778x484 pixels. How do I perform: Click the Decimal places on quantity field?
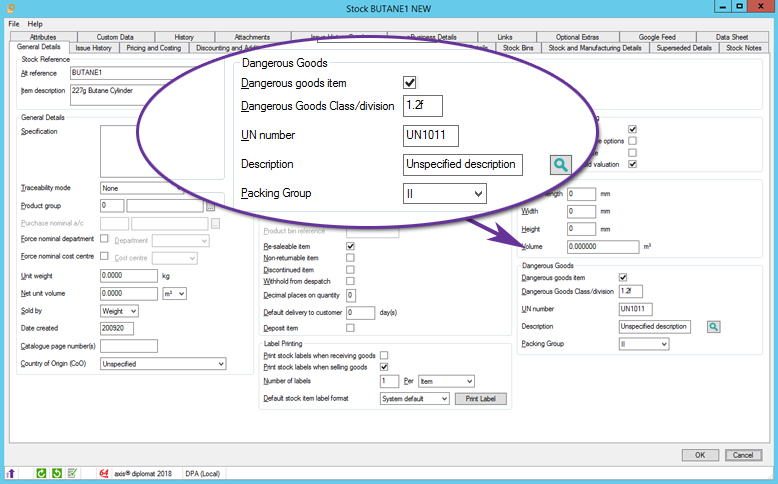pyautogui.click(x=350, y=295)
